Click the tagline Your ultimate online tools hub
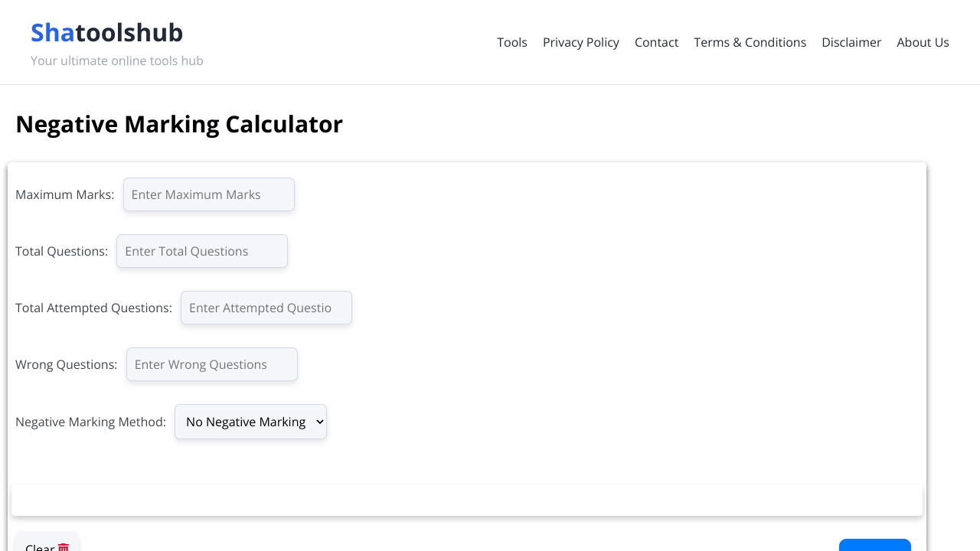 (x=116, y=60)
